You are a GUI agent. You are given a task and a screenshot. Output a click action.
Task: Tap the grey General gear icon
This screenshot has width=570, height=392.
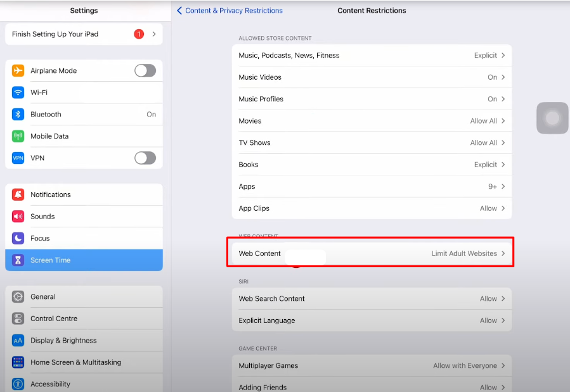18,297
